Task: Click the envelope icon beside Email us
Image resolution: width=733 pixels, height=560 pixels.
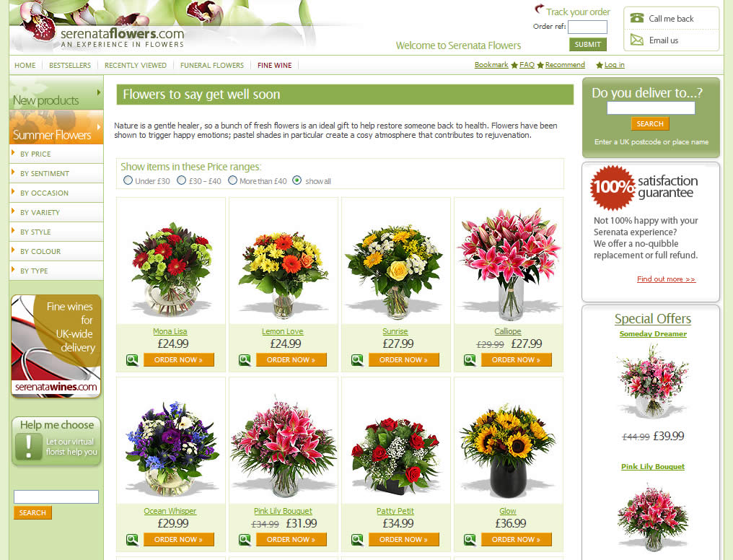Action: pos(637,40)
